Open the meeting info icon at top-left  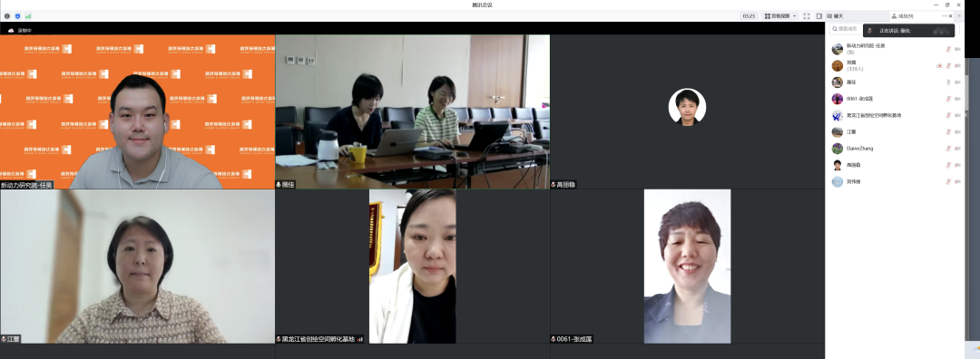click(x=7, y=16)
